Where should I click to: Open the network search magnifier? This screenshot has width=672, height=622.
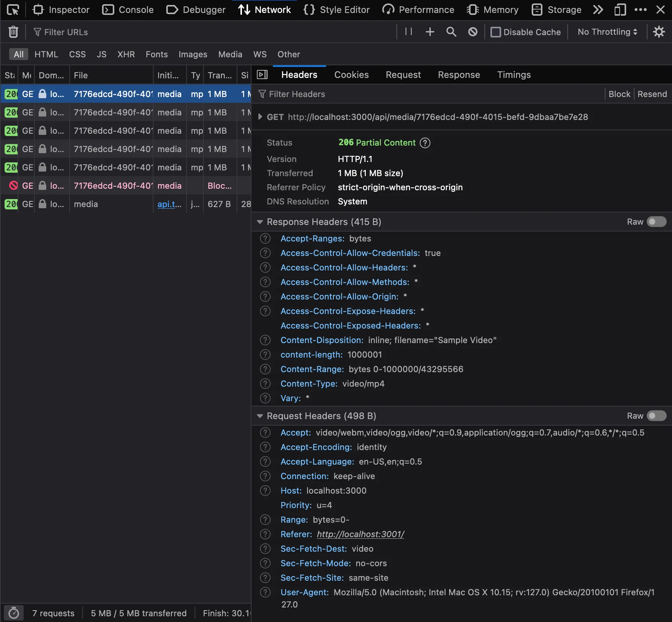(x=451, y=32)
